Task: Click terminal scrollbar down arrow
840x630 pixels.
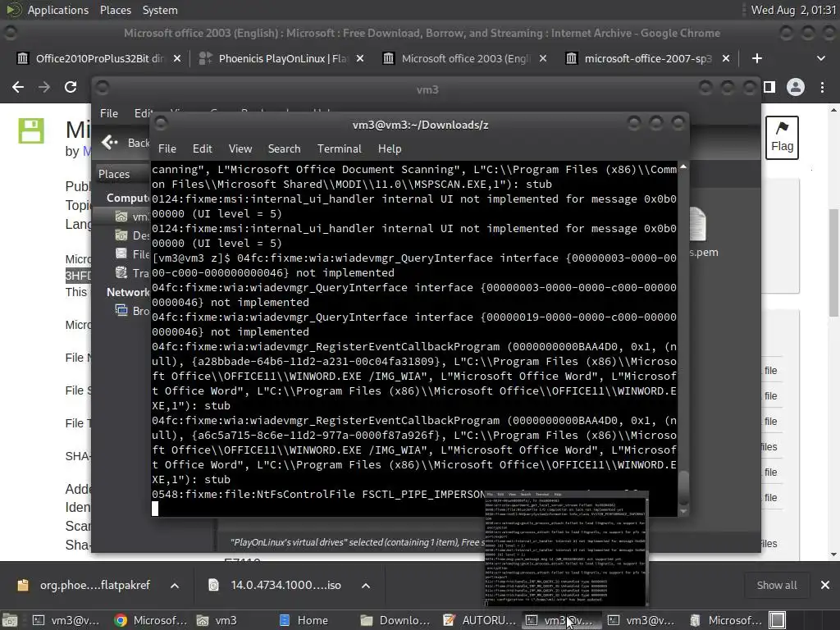Action: click(683, 512)
